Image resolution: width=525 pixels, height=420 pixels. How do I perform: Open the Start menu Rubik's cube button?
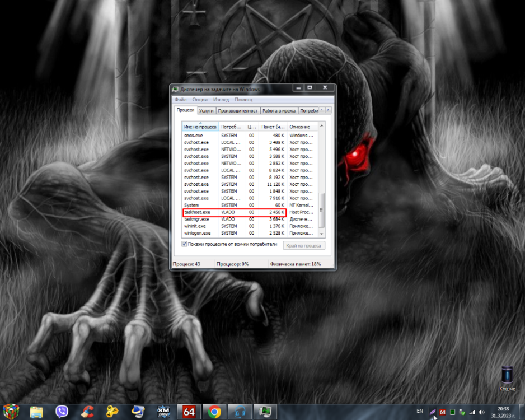point(11,412)
